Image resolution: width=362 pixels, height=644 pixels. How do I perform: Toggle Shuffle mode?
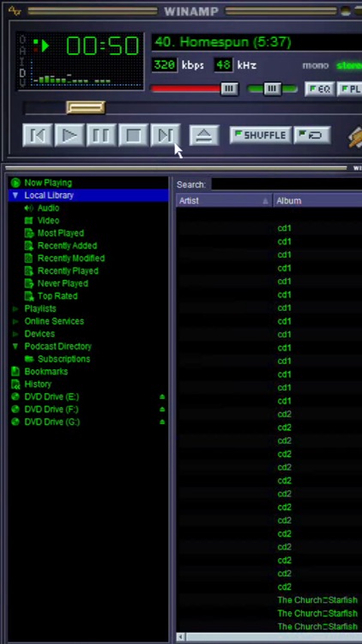pos(261,136)
